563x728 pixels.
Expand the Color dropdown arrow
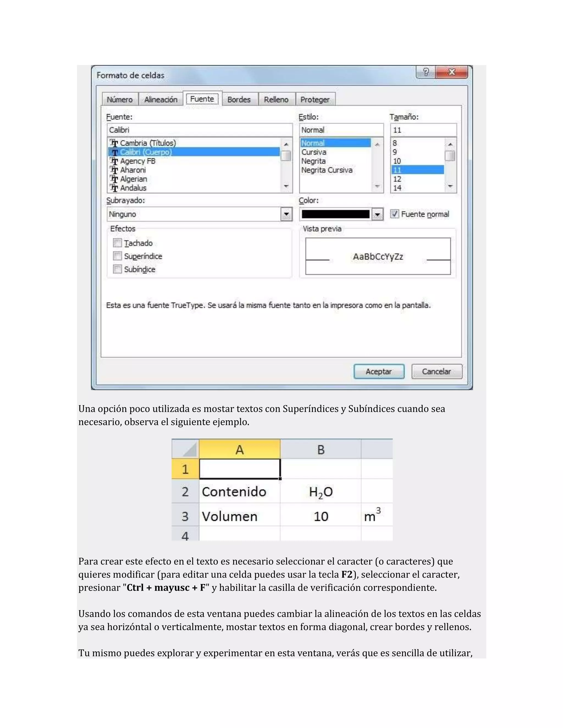377,214
